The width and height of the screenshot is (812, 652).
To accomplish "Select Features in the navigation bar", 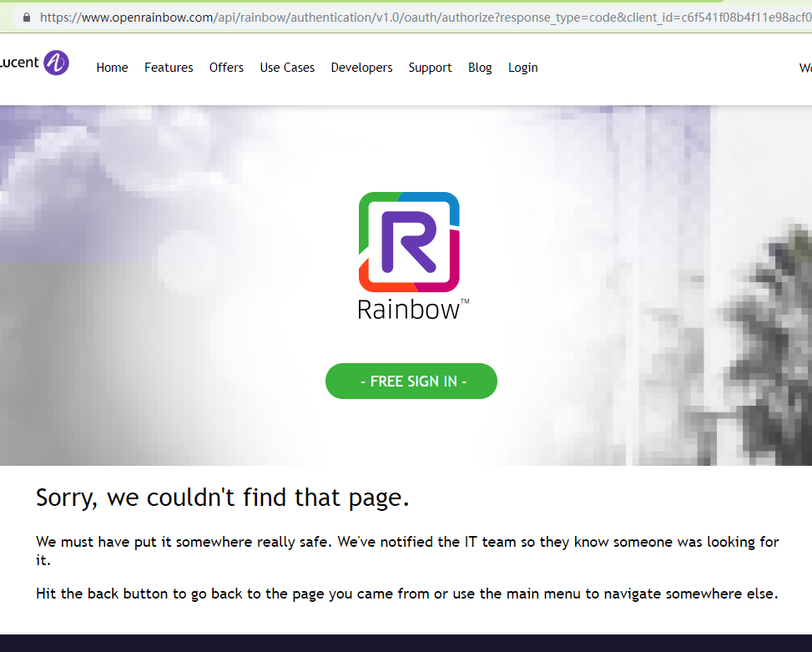I will pyautogui.click(x=169, y=68).
